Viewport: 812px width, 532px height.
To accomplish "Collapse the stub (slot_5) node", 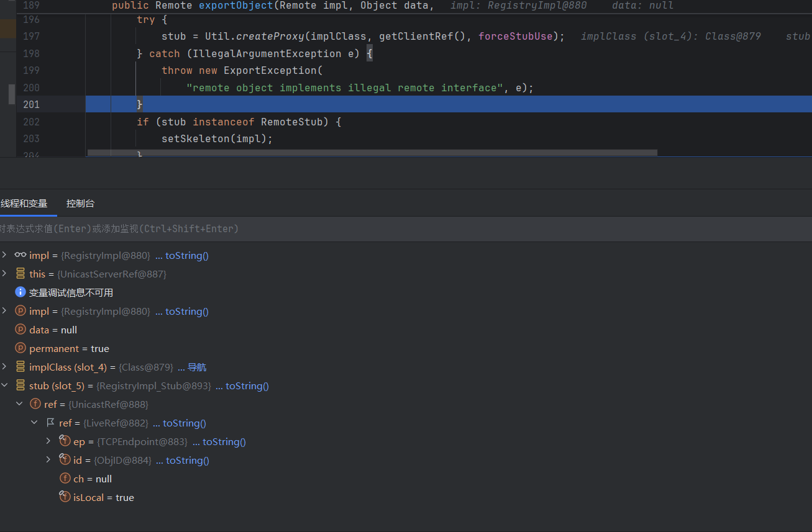I will pyautogui.click(x=5, y=385).
